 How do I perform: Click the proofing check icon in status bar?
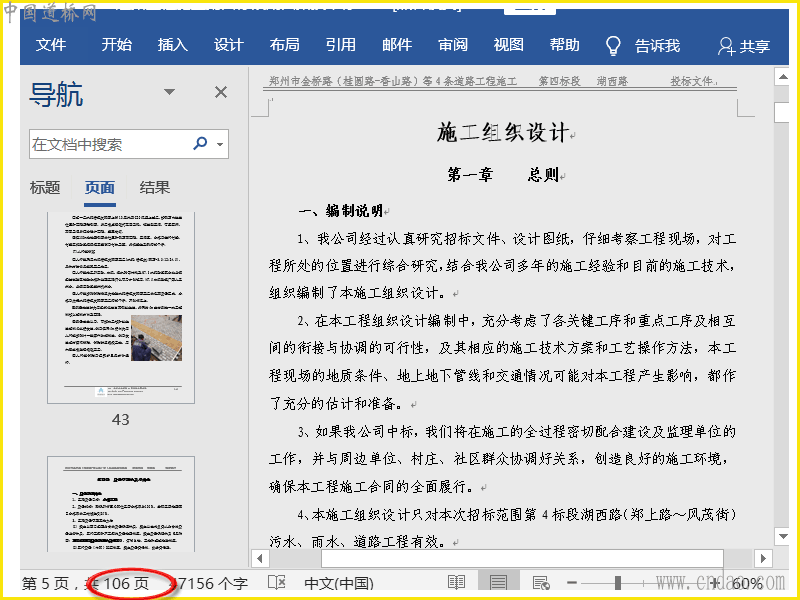coord(277,583)
